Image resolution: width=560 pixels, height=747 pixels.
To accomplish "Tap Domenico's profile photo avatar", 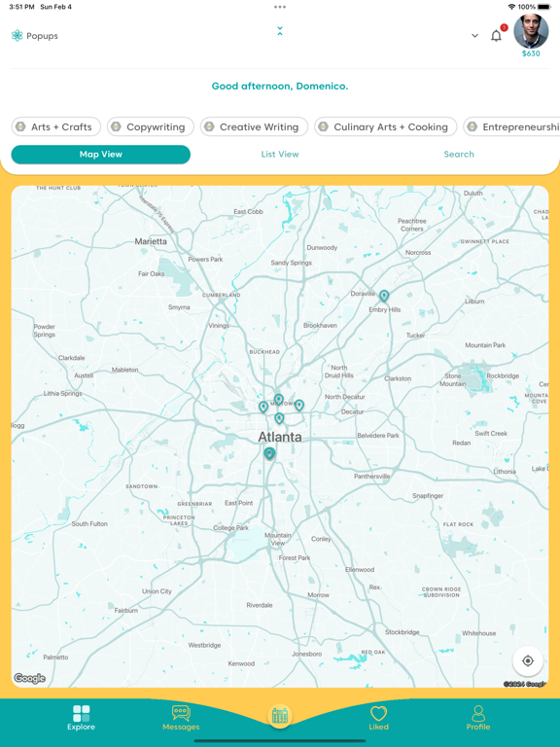I will (531, 31).
